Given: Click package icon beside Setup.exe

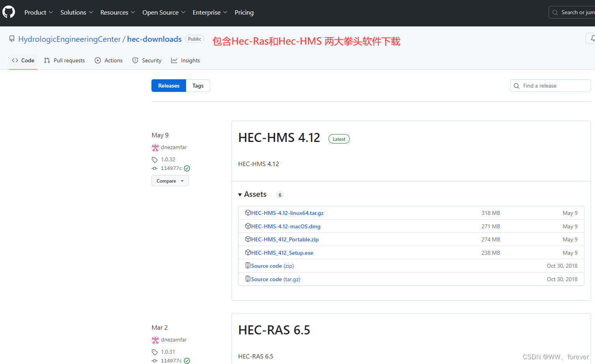Looking at the screenshot, I should (x=248, y=252).
